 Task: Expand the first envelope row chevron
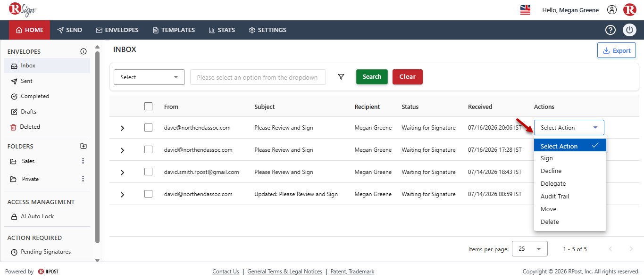pos(122,128)
